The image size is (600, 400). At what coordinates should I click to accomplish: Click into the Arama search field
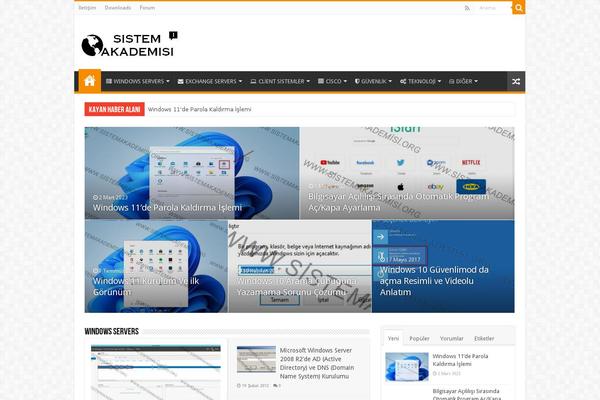[x=494, y=8]
